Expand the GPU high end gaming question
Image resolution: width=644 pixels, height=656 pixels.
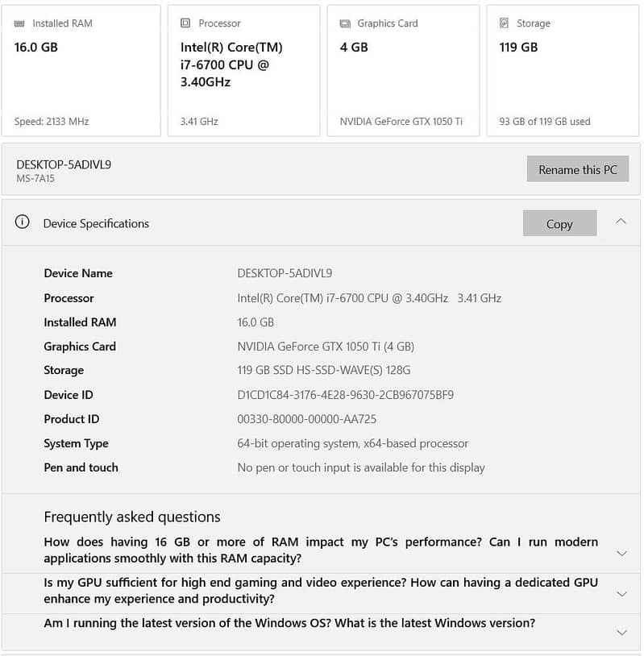pos(621,594)
